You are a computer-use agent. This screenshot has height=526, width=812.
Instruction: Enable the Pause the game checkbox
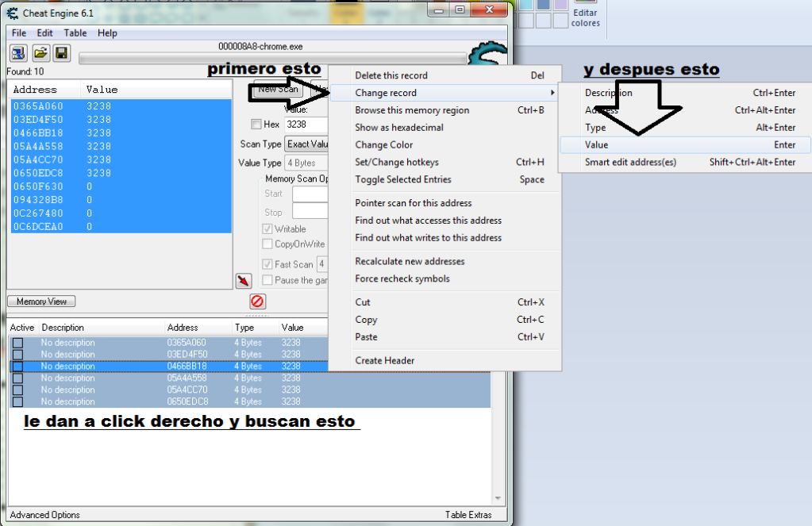tap(267, 280)
